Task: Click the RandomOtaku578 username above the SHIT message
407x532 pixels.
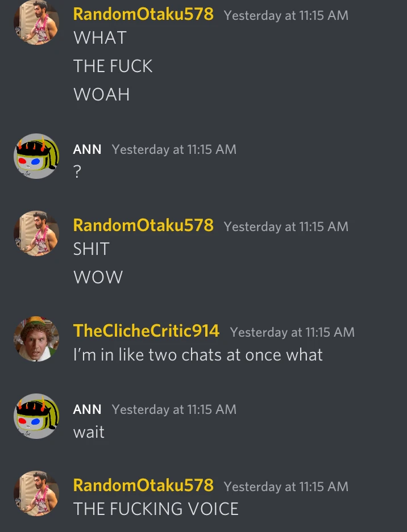Action: click(x=143, y=225)
